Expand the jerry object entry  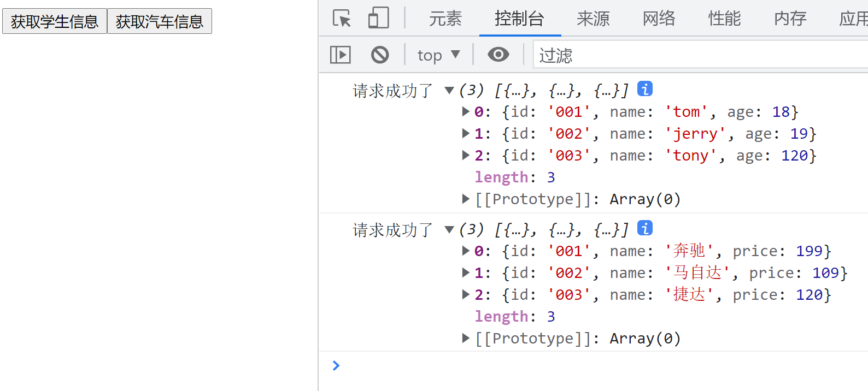point(466,133)
